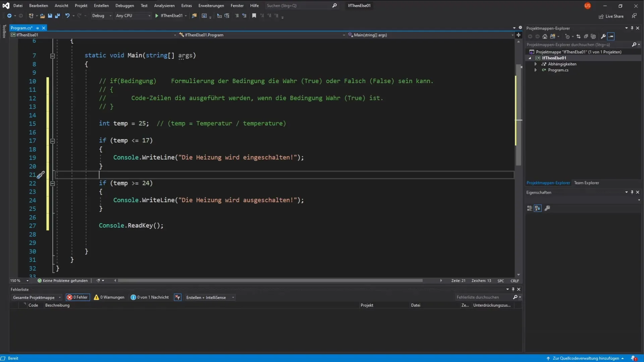Toggle Alphabetical sort in Eigenschaften panel
Screen dimensions: 644x362
coord(538,208)
